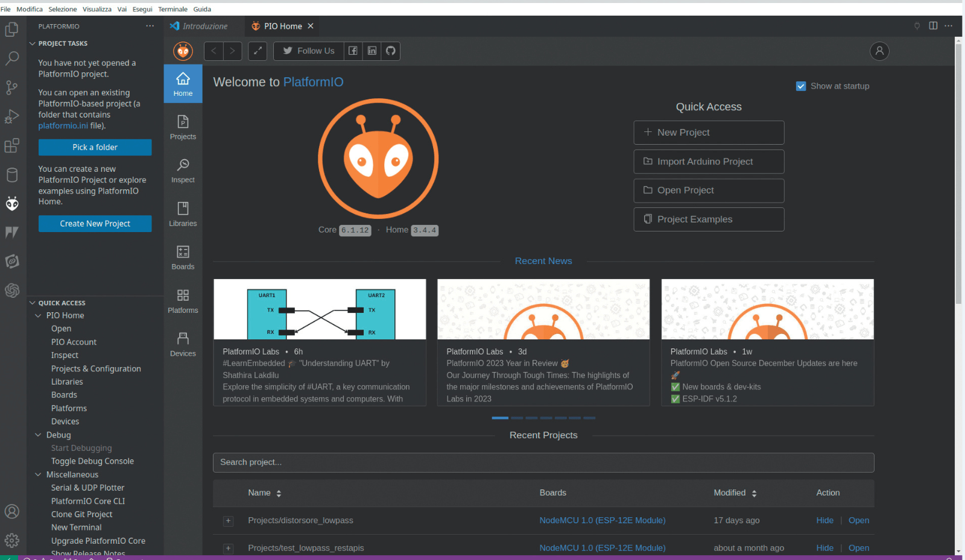Click the Search project input field
Screen dimensions: 965x560
click(543, 462)
